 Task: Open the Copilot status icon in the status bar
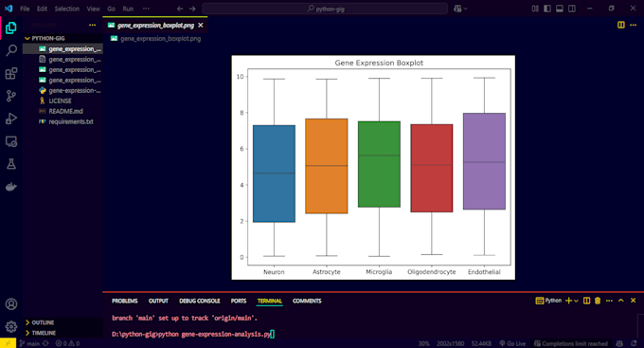pos(619,343)
